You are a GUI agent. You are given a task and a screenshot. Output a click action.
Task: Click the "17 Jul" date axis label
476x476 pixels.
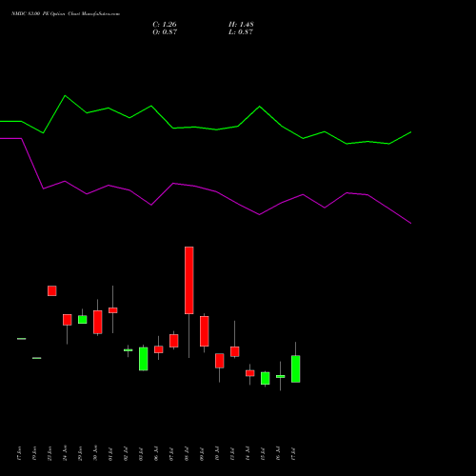coord(293,454)
